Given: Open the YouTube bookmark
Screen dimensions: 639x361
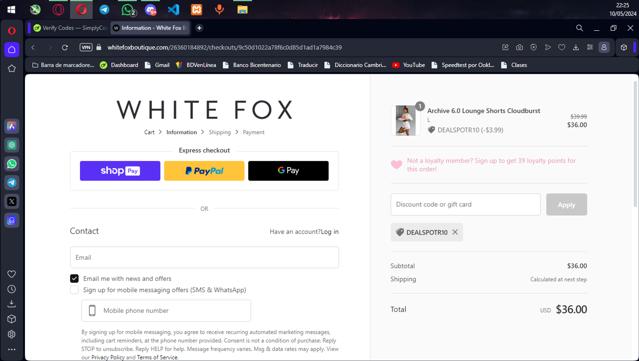Looking at the screenshot, I should point(409,65).
